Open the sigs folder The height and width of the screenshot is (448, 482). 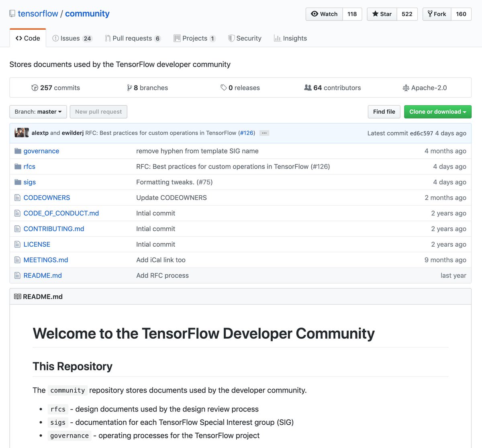coord(30,182)
